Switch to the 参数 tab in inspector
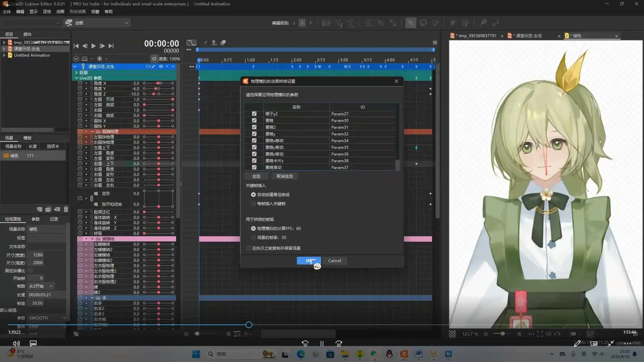Screen dimensions: 644x362 click(36, 219)
